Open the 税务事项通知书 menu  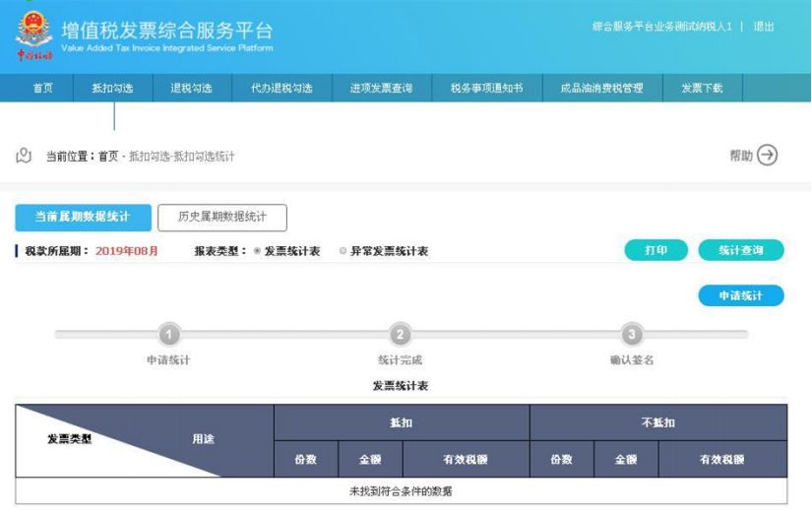[487, 88]
